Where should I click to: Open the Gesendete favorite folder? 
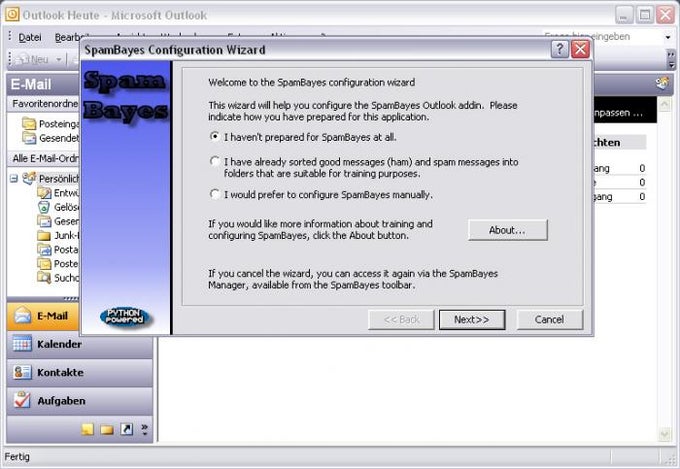(50, 138)
